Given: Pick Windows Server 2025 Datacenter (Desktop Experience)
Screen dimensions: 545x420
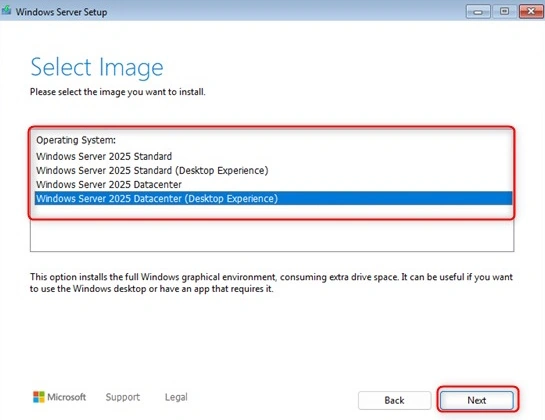Looking at the screenshot, I should click(273, 199).
